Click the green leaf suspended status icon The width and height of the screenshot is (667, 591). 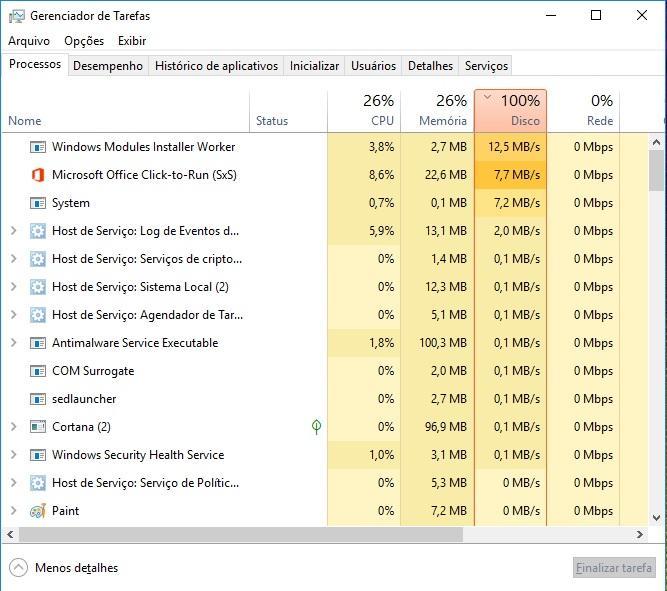(316, 427)
